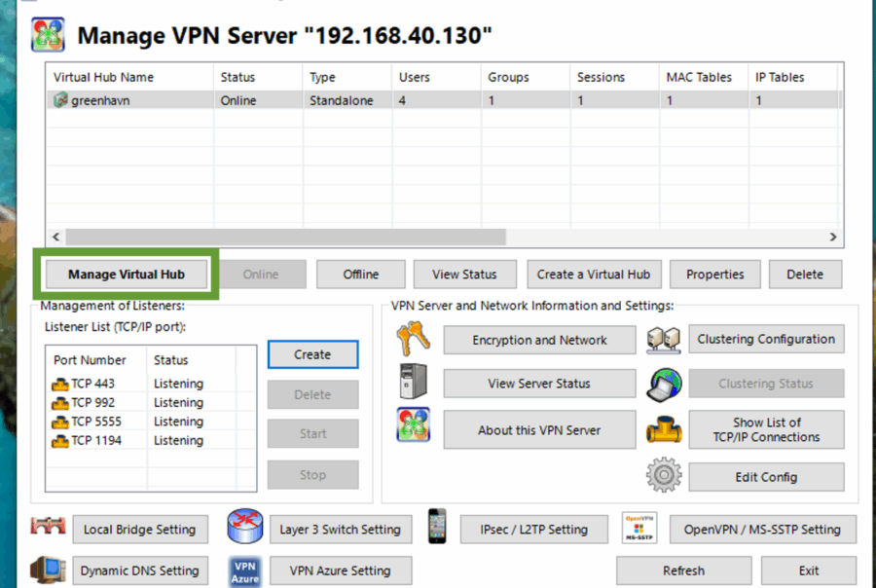Image resolution: width=876 pixels, height=588 pixels.
Task: Click Create a Virtual Hub
Action: tap(594, 274)
